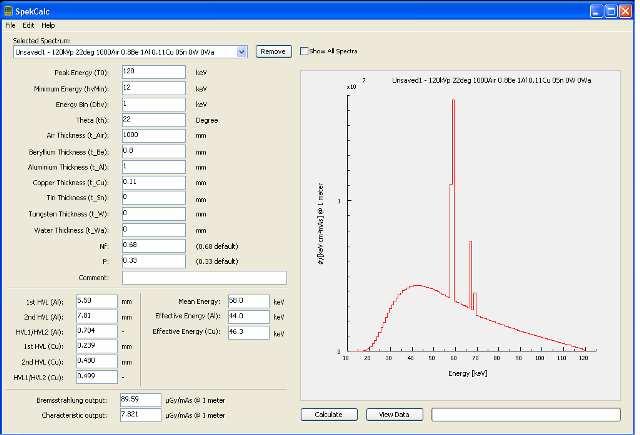
Task: Click the Water Thickness input field
Action: [154, 230]
